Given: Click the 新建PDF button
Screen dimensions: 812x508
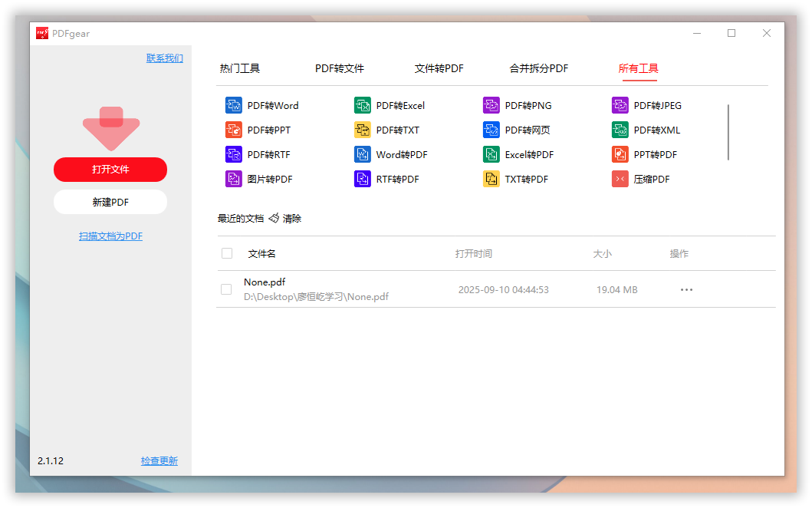Looking at the screenshot, I should point(110,202).
